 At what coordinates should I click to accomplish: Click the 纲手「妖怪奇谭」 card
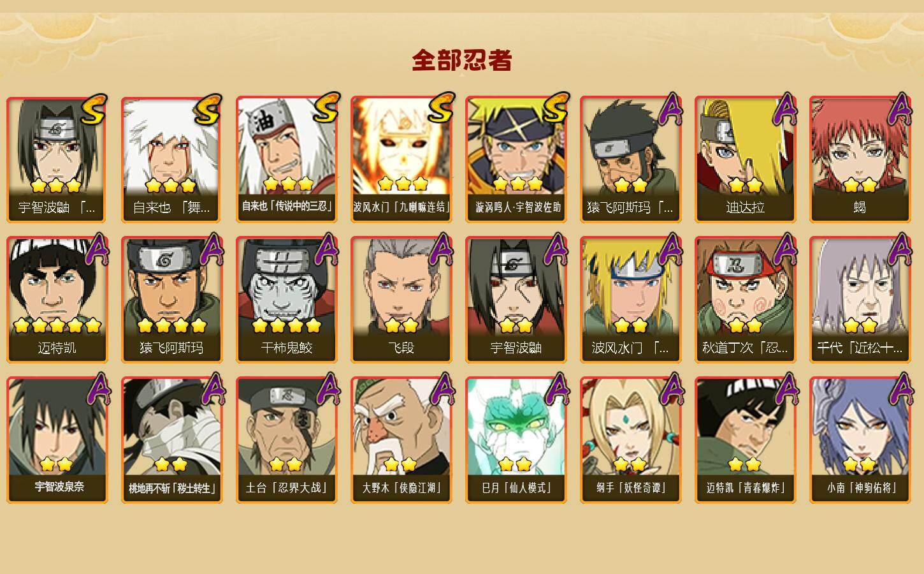click(x=631, y=440)
